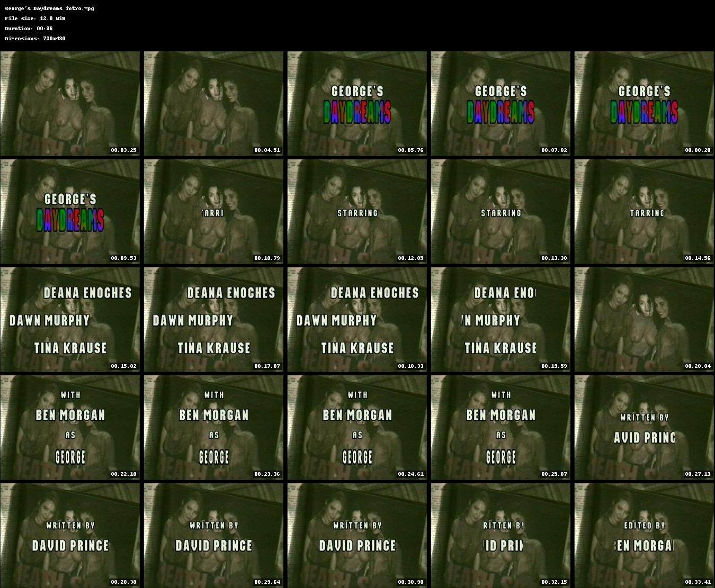The height and width of the screenshot is (588, 715).
Task: Select the cast names frame at 00:17.07
Action: 213,320
